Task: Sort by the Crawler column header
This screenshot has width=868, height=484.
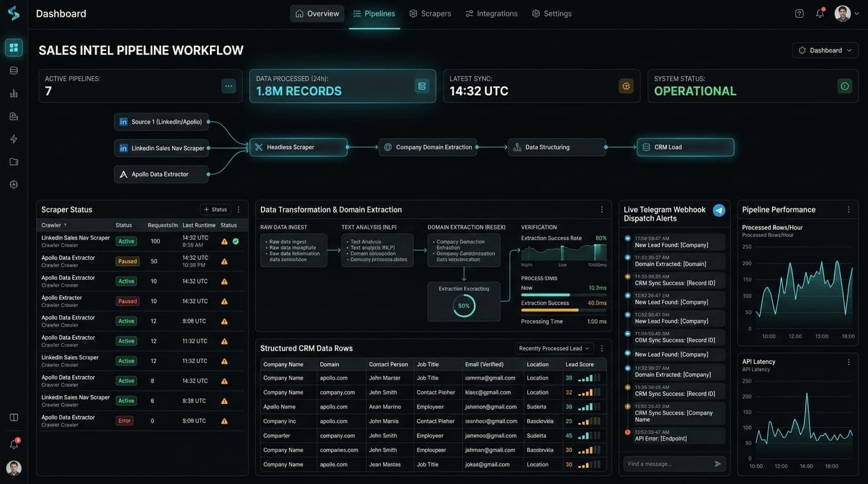Action: pos(54,225)
